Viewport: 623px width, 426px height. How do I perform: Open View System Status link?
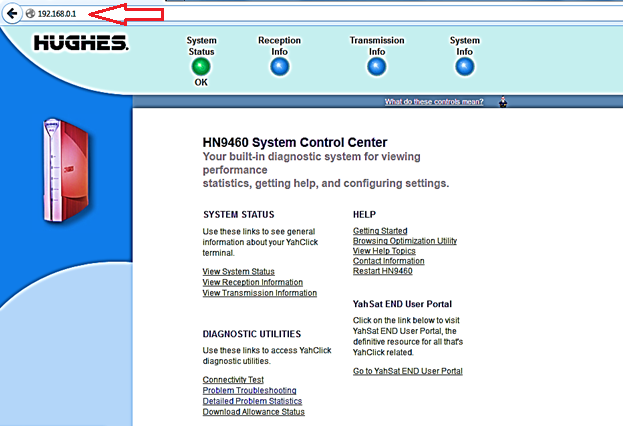238,271
